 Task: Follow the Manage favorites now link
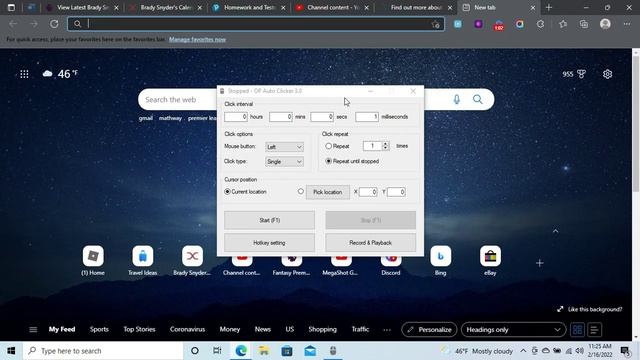197,40
